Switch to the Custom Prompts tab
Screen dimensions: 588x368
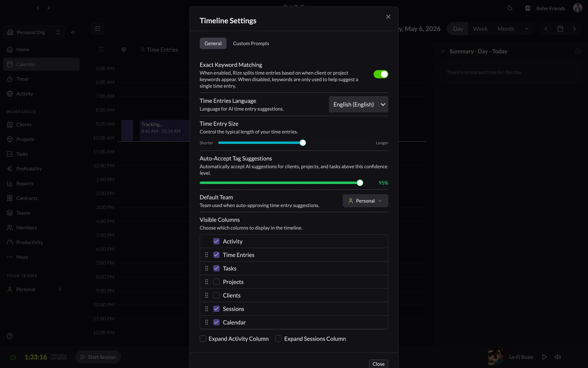point(251,43)
